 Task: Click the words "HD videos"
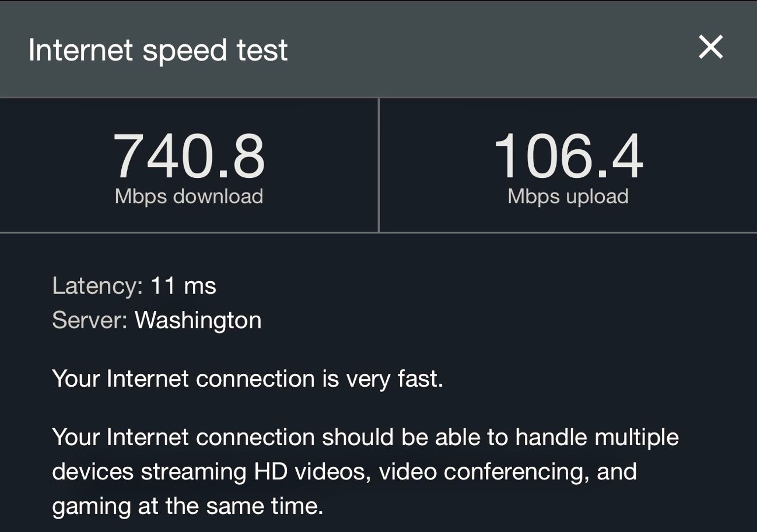[x=311, y=471]
